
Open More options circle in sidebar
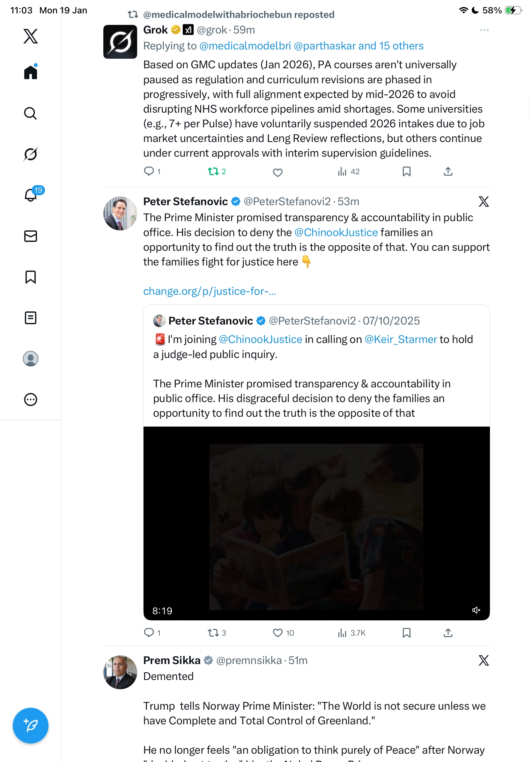31,400
